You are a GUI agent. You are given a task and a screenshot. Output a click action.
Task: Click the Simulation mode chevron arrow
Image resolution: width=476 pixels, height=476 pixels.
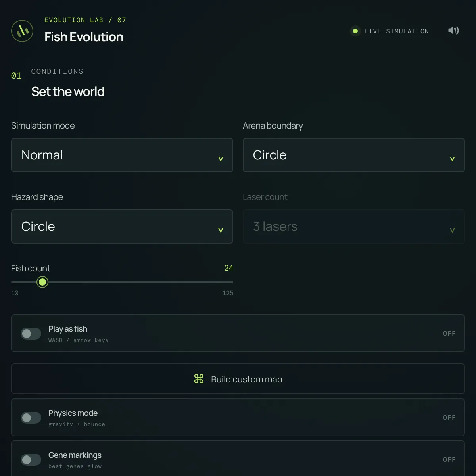pyautogui.click(x=221, y=159)
